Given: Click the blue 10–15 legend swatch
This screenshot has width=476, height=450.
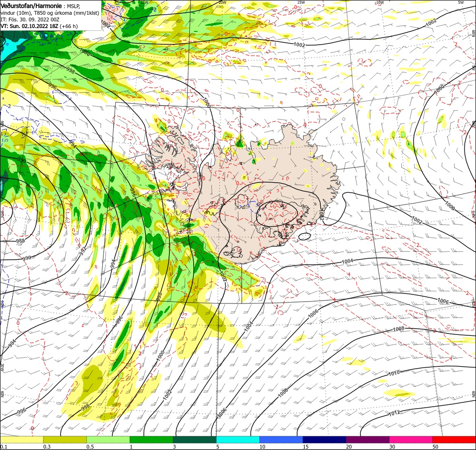Looking at the screenshot, I should [281, 440].
